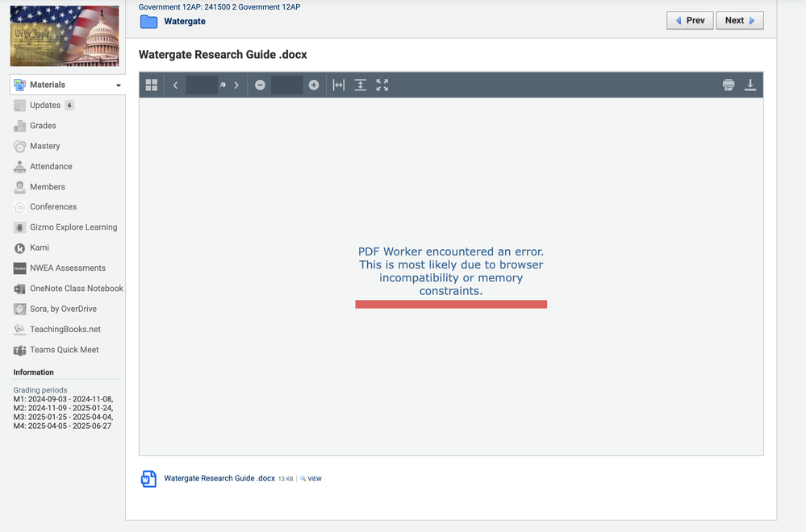Click the Next button to advance materials

(739, 20)
